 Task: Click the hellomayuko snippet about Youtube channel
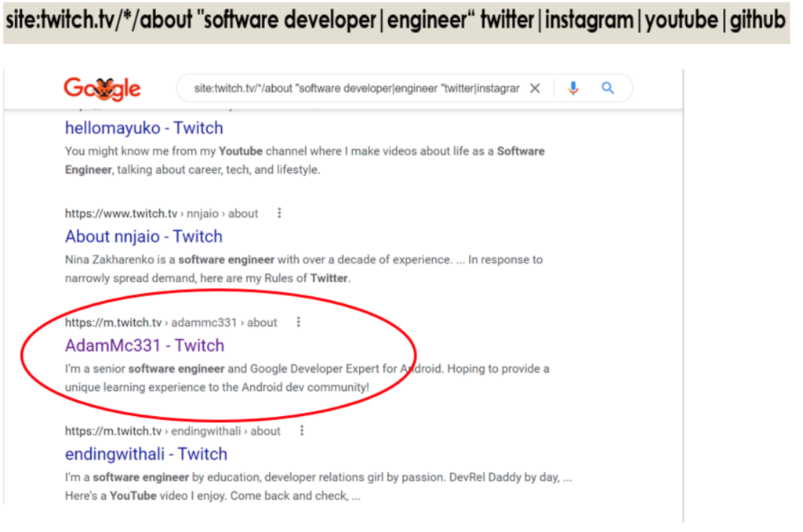305,160
